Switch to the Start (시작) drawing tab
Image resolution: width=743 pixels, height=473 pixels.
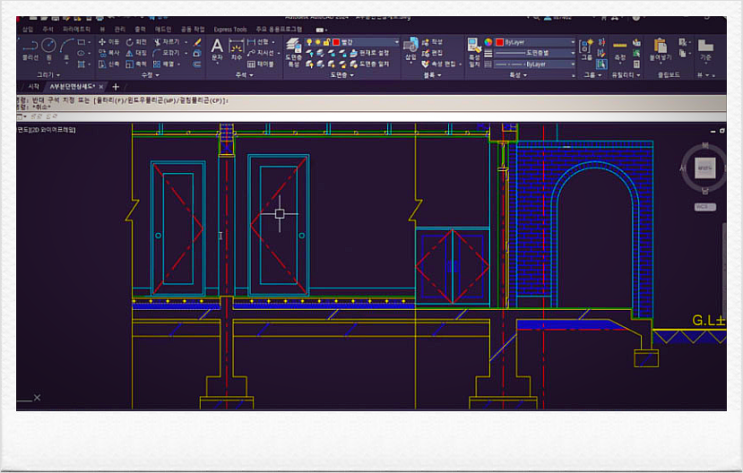33,87
